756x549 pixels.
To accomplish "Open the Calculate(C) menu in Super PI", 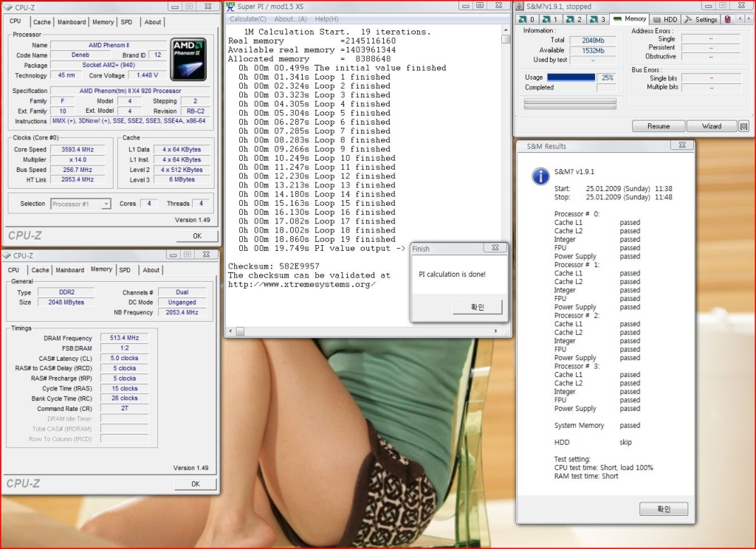I will tap(248, 18).
